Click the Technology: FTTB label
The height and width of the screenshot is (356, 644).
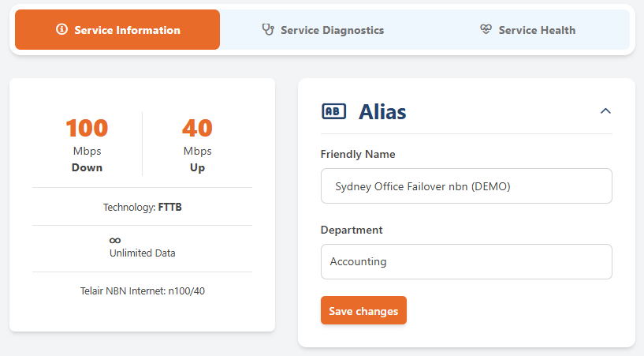pos(142,207)
